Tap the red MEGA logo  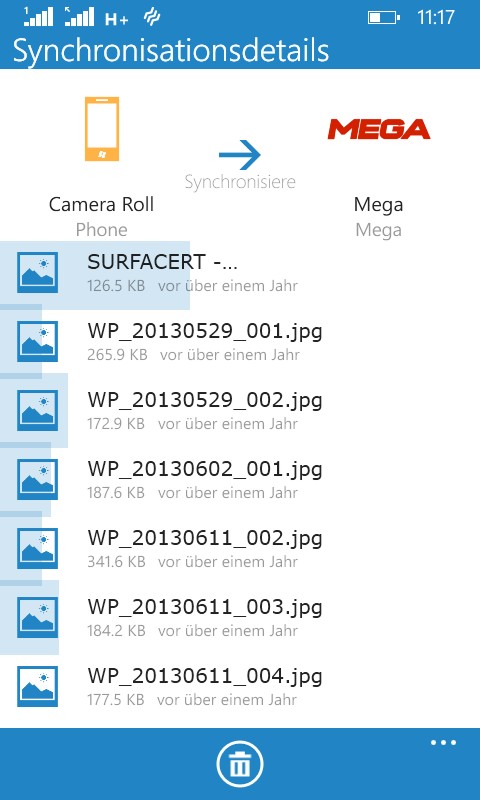tap(378, 129)
